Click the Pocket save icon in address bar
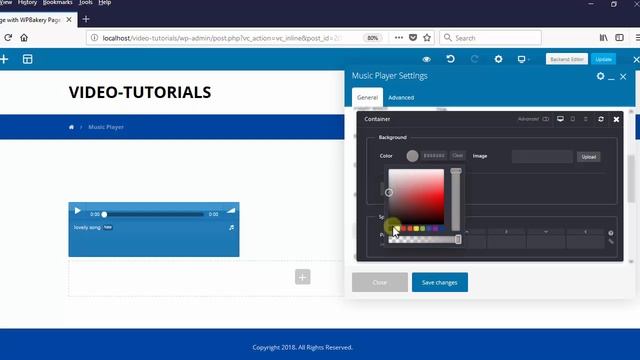The image size is (640, 360). coord(413,38)
